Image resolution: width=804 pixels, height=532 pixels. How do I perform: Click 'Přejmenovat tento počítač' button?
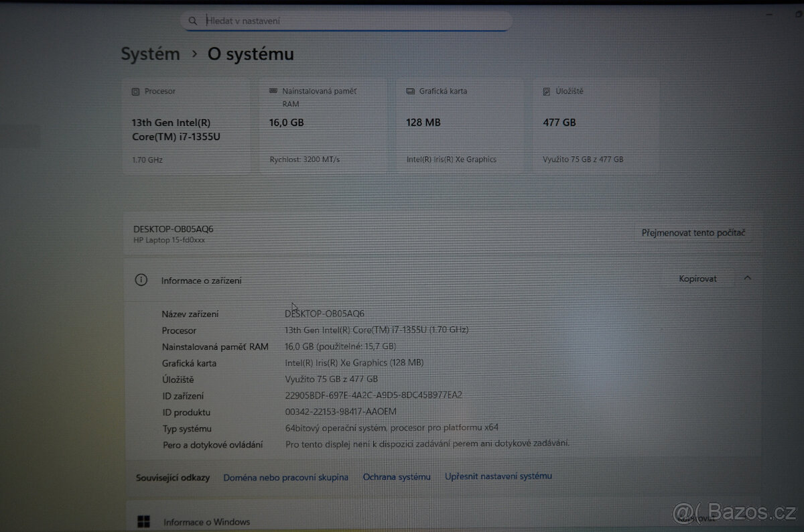[693, 233]
